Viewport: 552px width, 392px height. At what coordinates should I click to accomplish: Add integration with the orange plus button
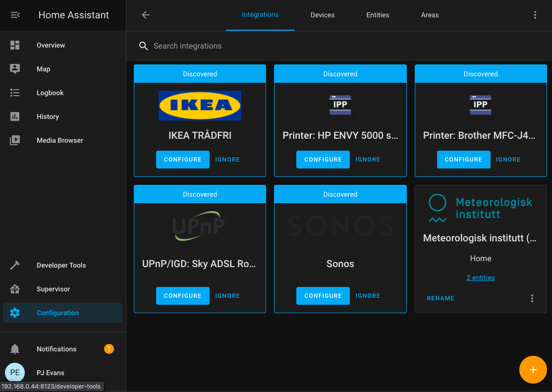pyautogui.click(x=533, y=370)
